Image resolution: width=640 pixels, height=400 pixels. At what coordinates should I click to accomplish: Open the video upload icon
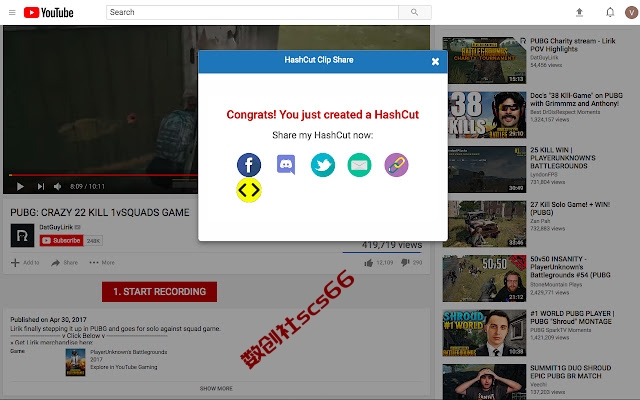(x=579, y=12)
